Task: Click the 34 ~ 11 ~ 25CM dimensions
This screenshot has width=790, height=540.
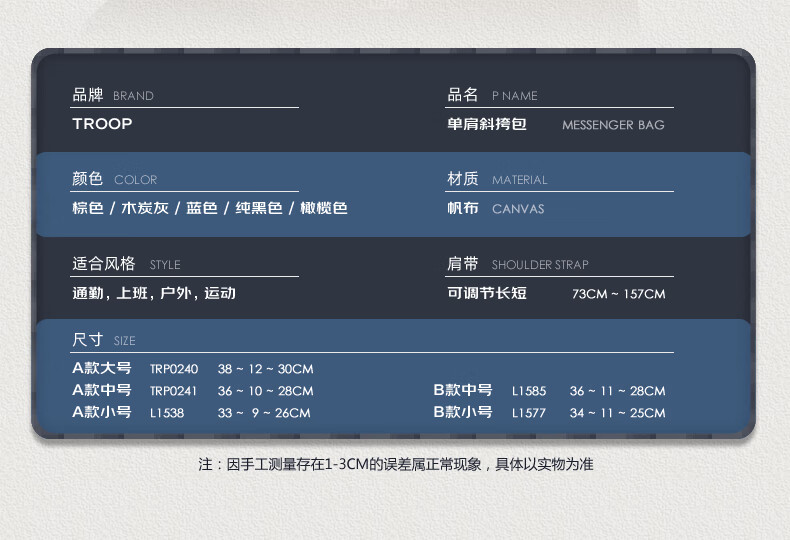Action: point(617,414)
